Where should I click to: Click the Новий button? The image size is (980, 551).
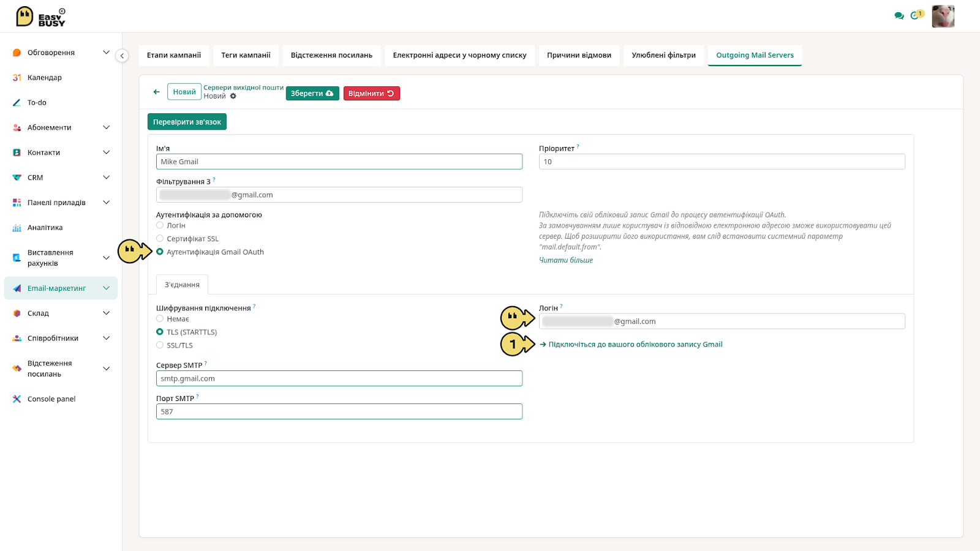(x=184, y=92)
